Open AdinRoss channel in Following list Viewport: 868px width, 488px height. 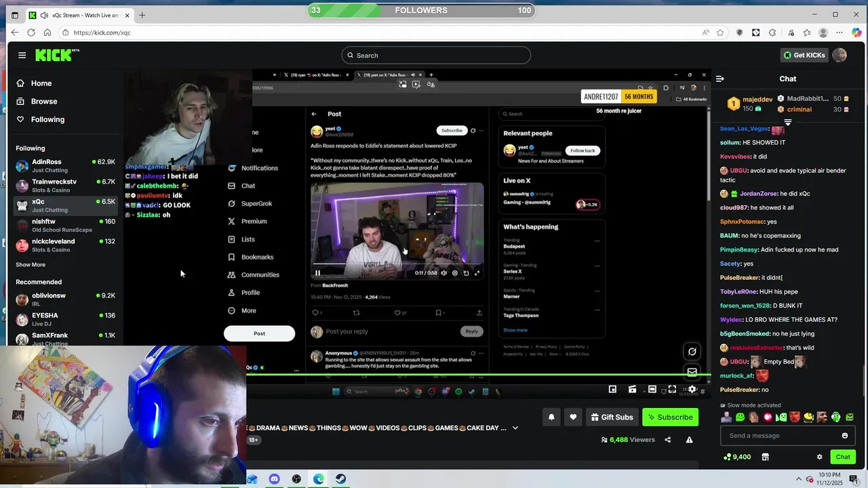(x=65, y=165)
